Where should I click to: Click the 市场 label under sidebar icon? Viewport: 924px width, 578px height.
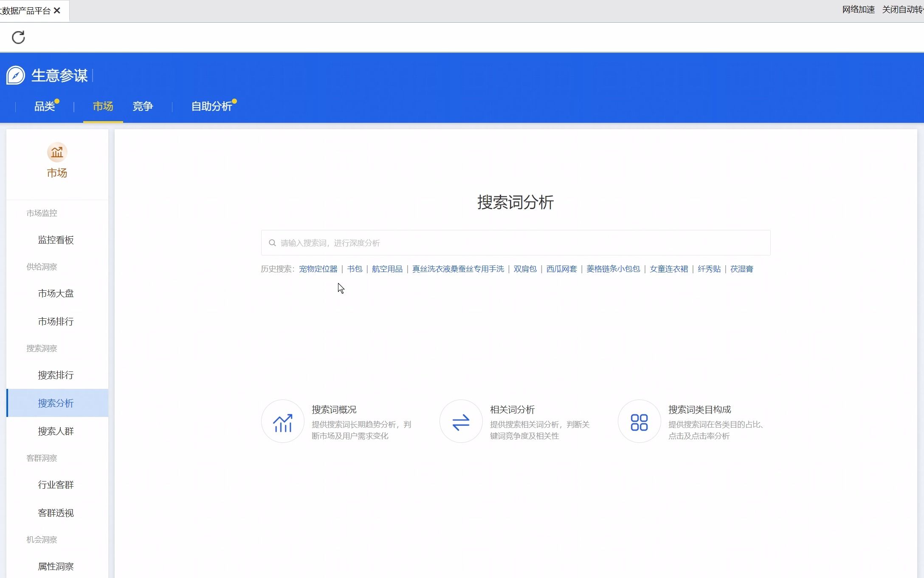57,173
